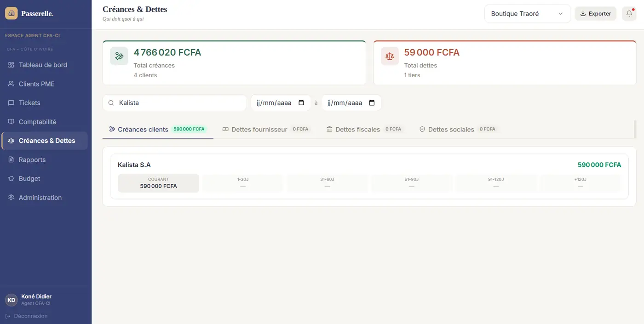The width and height of the screenshot is (644, 324).
Task: Click the Tickets chat bubble icon
Action: tap(11, 103)
